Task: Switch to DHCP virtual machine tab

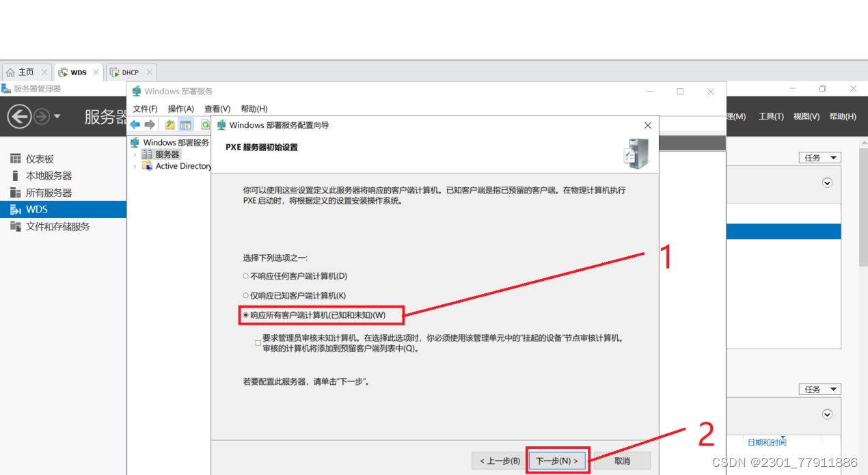Action: tap(130, 72)
